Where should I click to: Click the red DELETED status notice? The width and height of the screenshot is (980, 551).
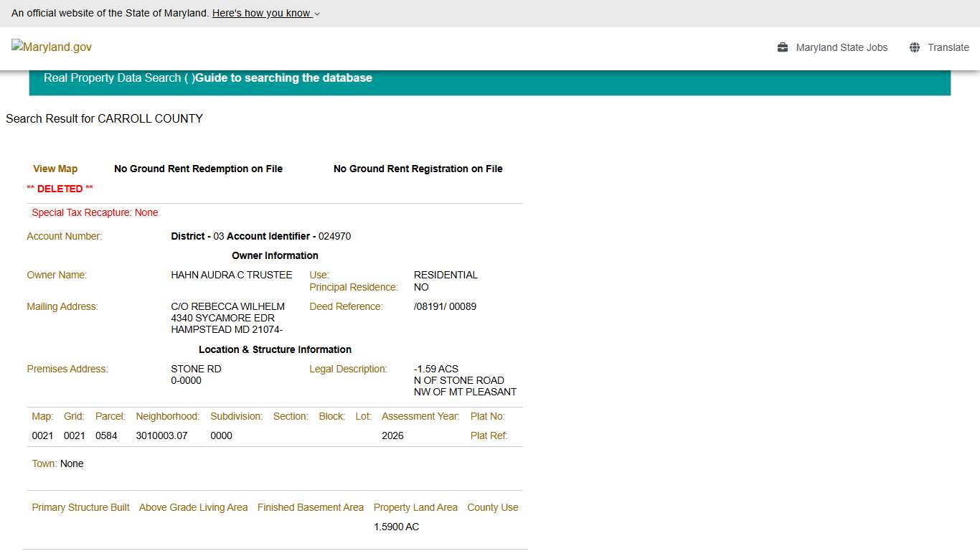(60, 189)
